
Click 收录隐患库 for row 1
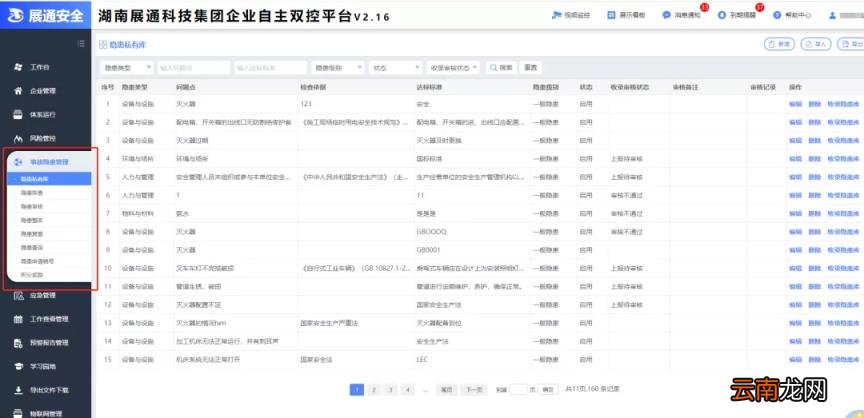(x=843, y=104)
